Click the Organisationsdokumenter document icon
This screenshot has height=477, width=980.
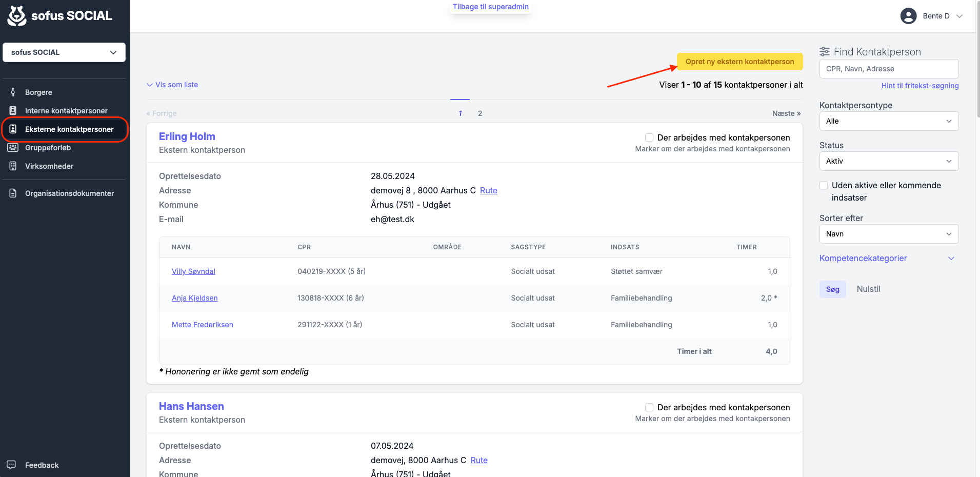pyautogui.click(x=13, y=193)
